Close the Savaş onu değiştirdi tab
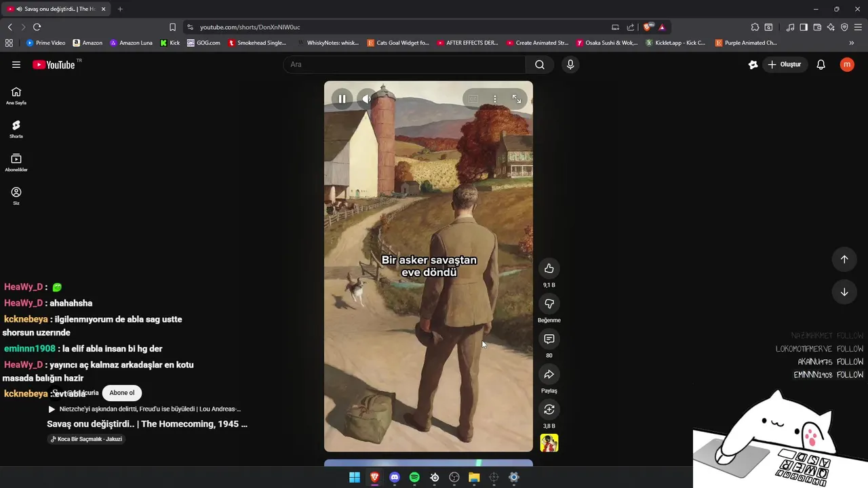 tap(103, 9)
